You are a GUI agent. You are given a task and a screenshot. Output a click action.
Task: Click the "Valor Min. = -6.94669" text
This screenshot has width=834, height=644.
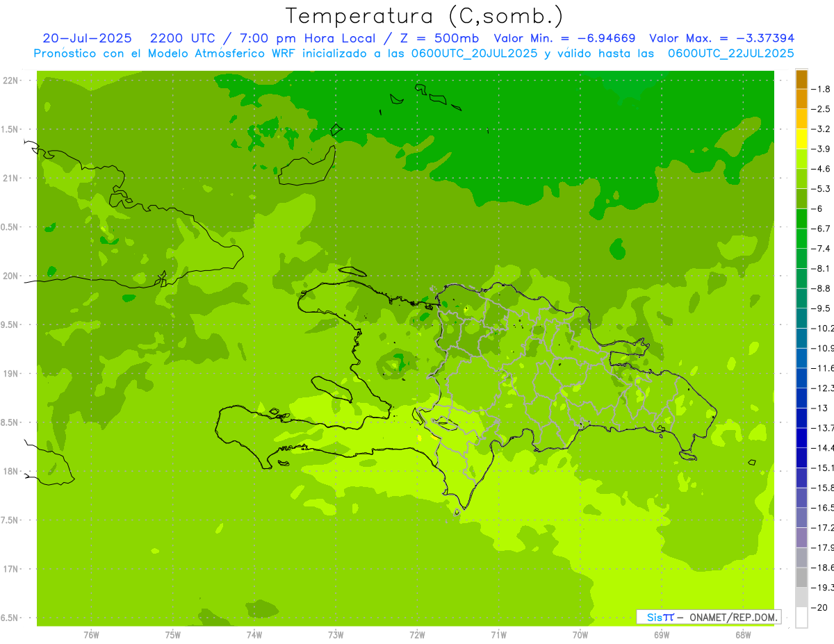[x=564, y=38]
